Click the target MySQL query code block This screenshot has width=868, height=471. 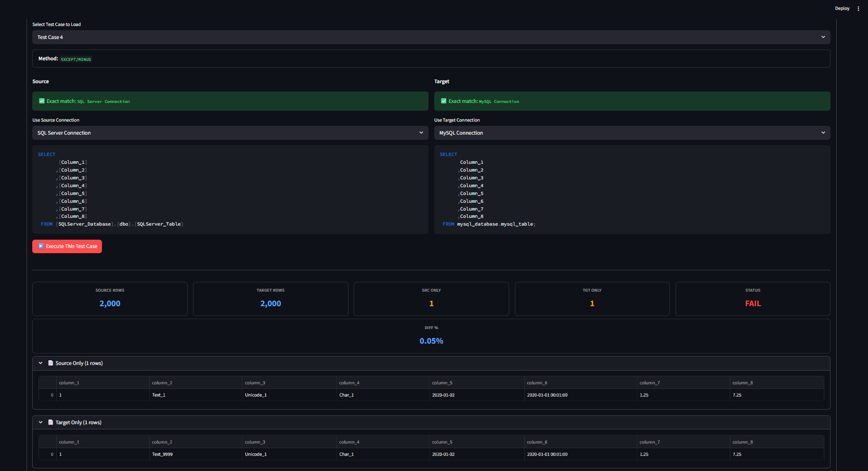[x=631, y=190]
